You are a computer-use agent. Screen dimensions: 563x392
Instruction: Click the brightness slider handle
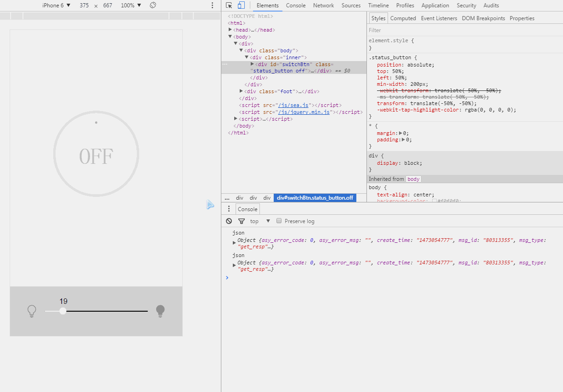click(63, 311)
